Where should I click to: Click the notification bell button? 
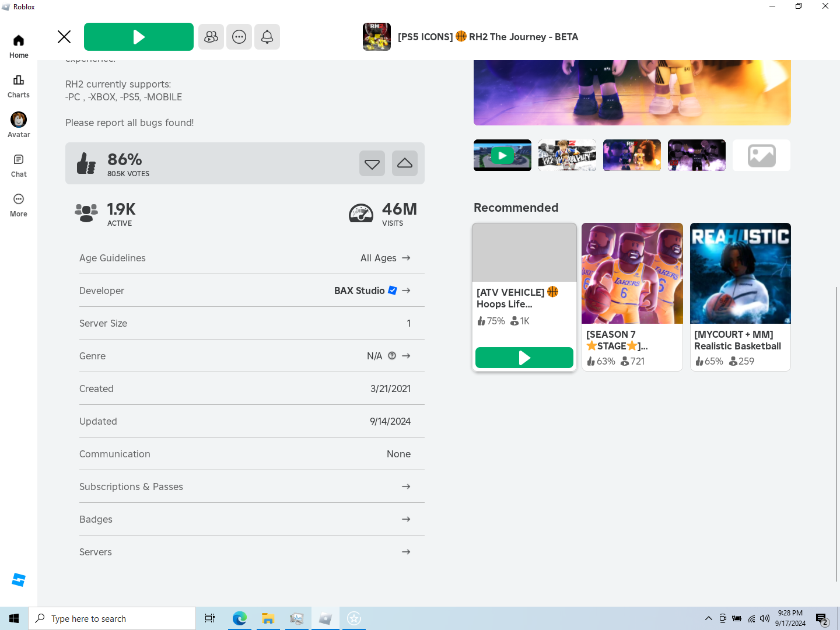tap(267, 37)
